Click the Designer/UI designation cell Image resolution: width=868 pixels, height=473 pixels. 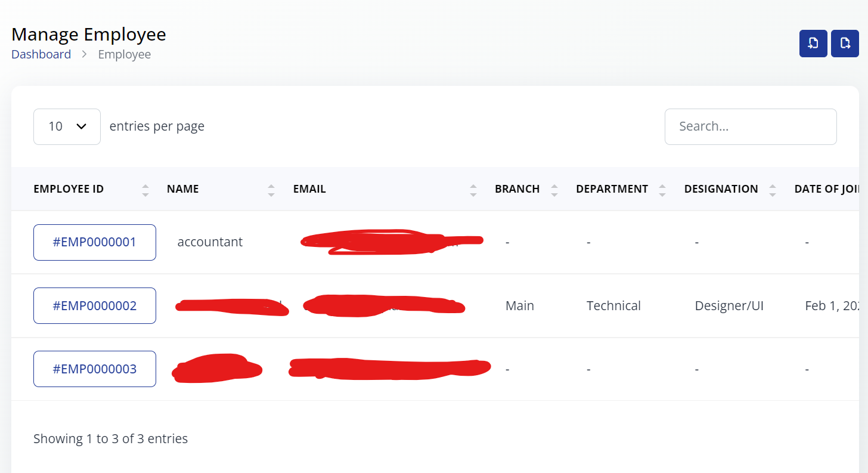point(729,305)
